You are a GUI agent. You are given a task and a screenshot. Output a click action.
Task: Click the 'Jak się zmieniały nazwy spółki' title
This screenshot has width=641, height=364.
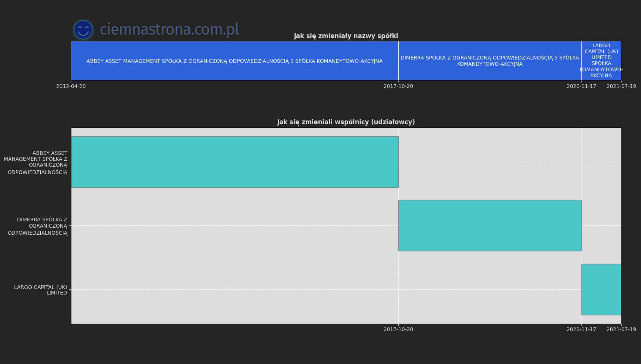pyautogui.click(x=346, y=36)
